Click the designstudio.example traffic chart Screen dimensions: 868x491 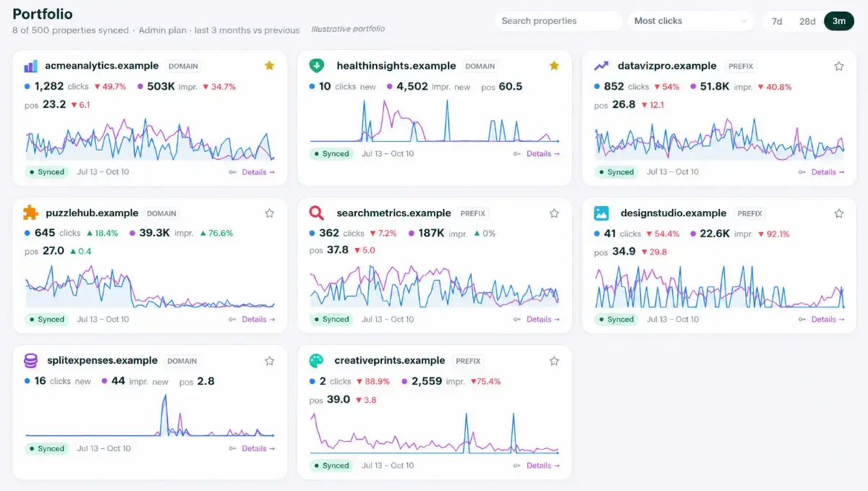coord(719,287)
